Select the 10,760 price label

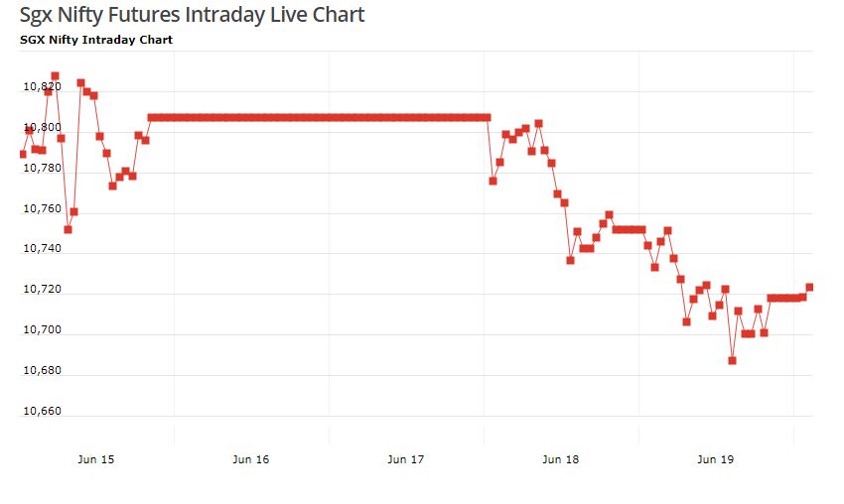42,209
